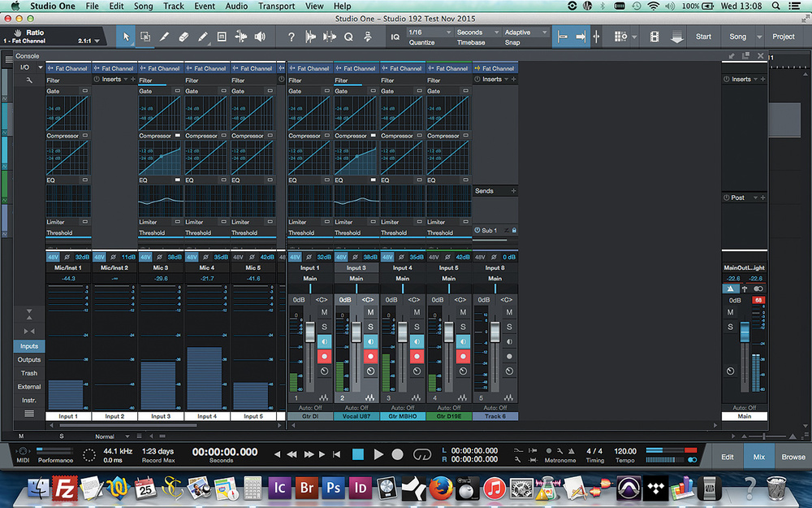Open the Transport menu

pos(276,6)
